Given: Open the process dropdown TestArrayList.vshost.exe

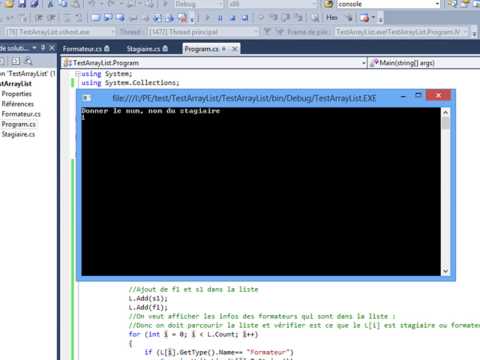Looking at the screenshot, I should (x=61, y=32).
